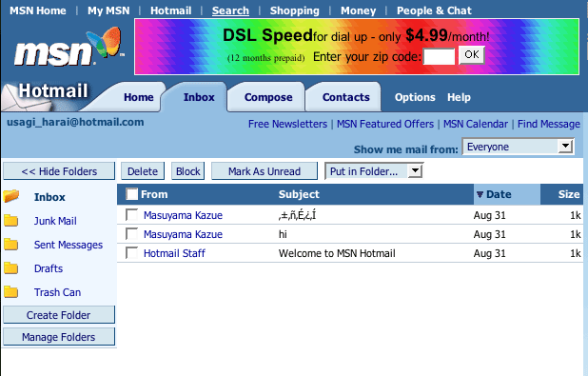
Task: Open the Money link
Action: (358, 10)
